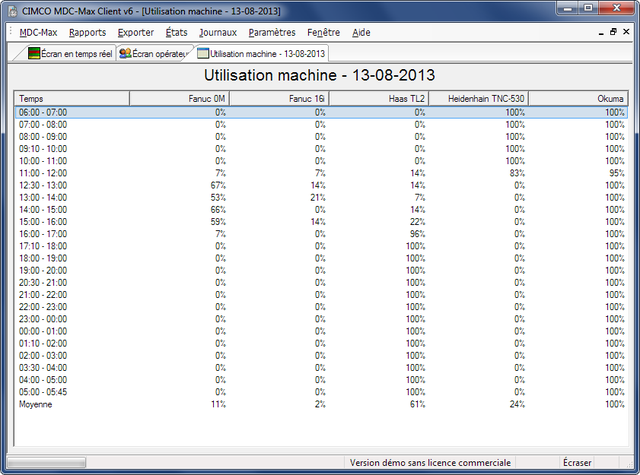
Task: Select the 18:00 - 19:00 row
Action: tap(321, 258)
